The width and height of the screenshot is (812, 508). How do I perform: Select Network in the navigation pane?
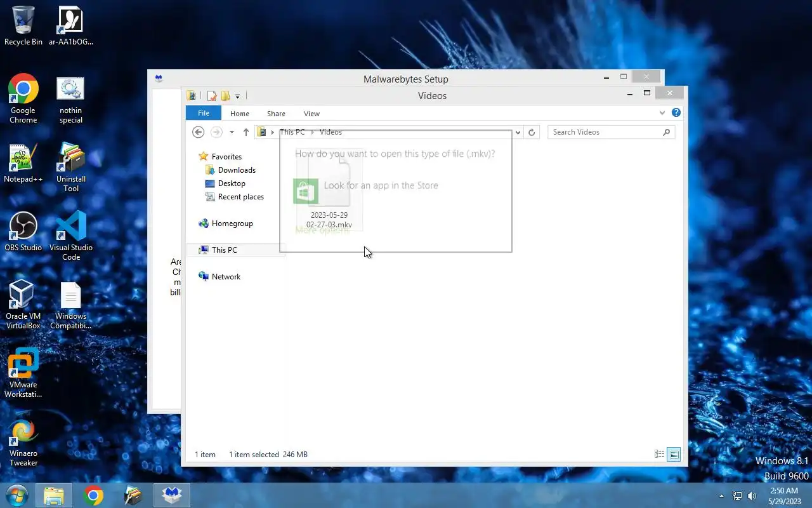tap(226, 277)
